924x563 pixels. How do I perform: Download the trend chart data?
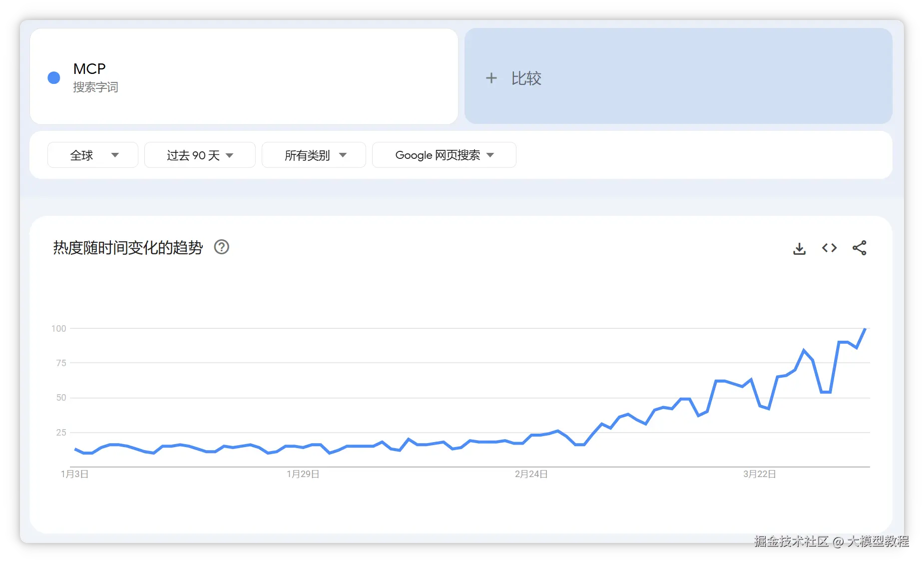pyautogui.click(x=799, y=248)
